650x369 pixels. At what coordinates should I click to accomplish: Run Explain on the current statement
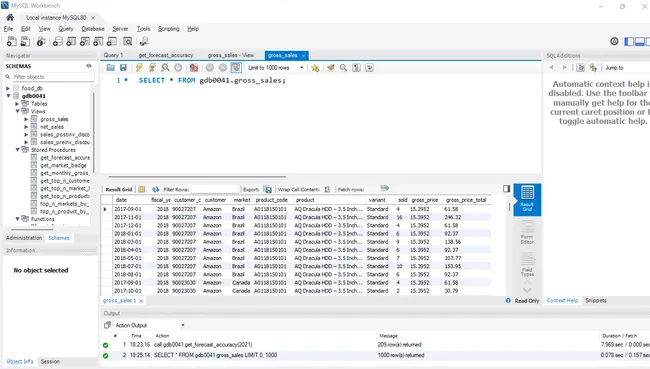(165, 68)
